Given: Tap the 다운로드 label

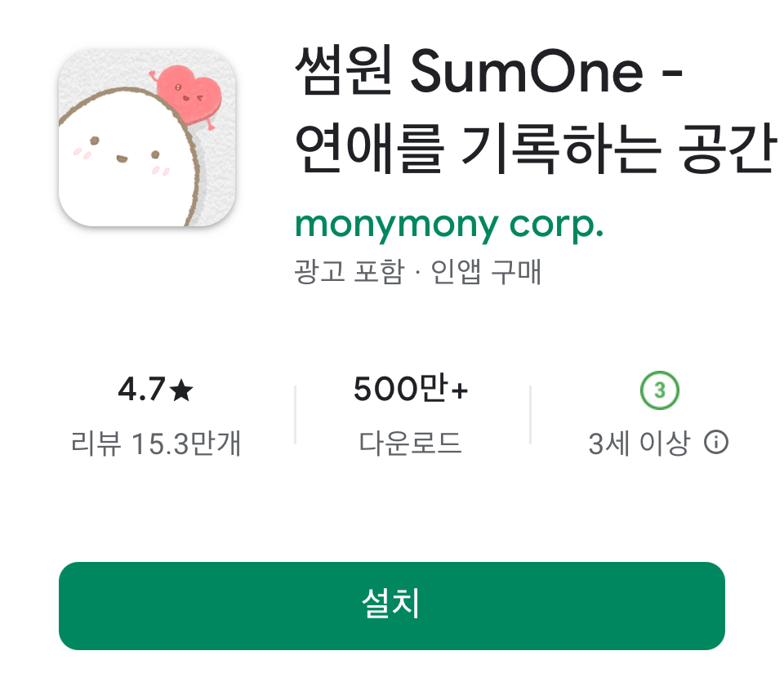Looking at the screenshot, I should click(x=410, y=443).
